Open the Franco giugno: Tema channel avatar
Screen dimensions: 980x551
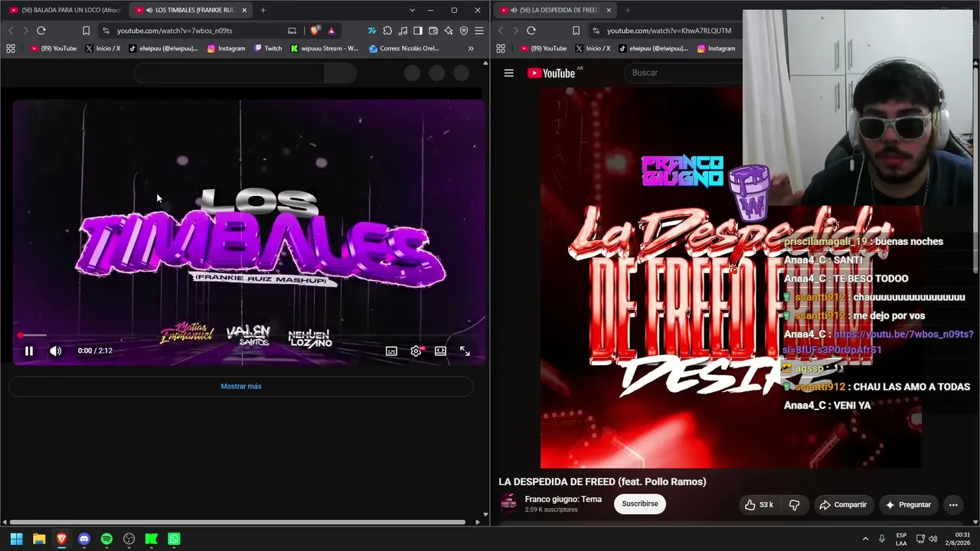click(x=508, y=503)
